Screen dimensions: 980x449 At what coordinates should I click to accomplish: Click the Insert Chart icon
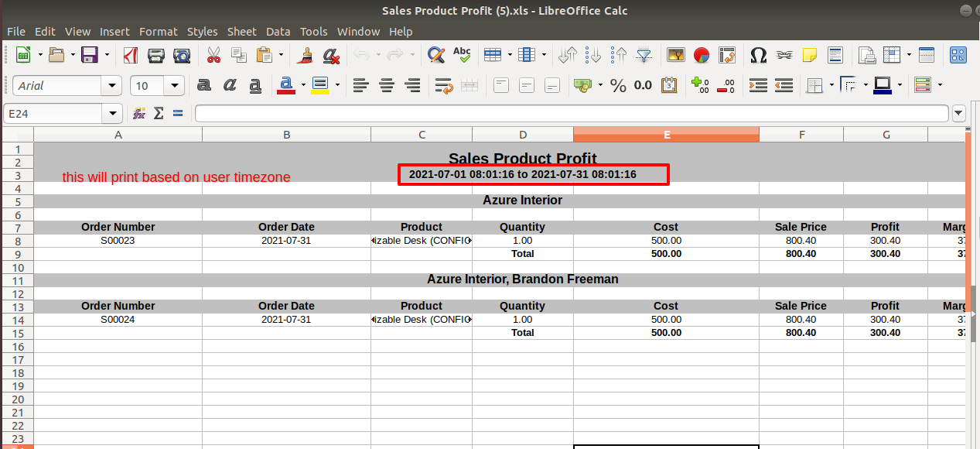pos(702,55)
